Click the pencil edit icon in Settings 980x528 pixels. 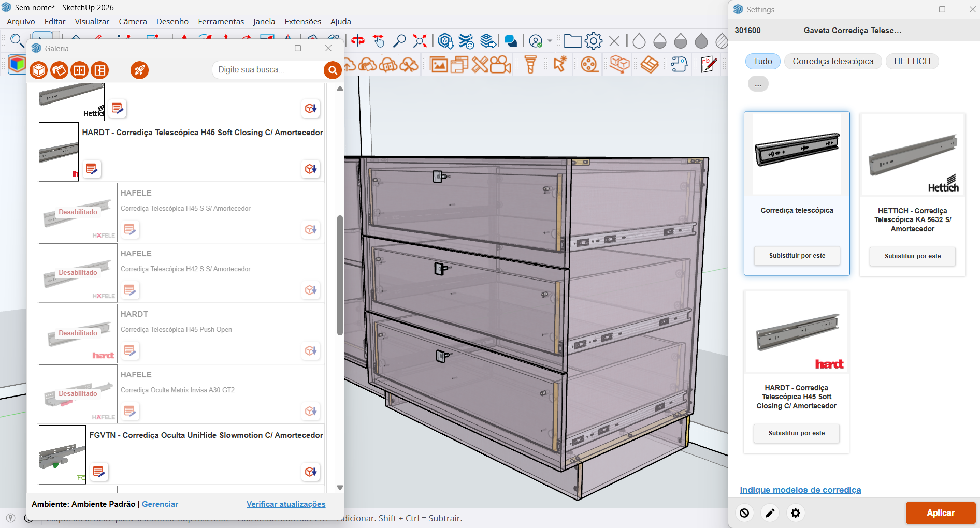(770, 513)
